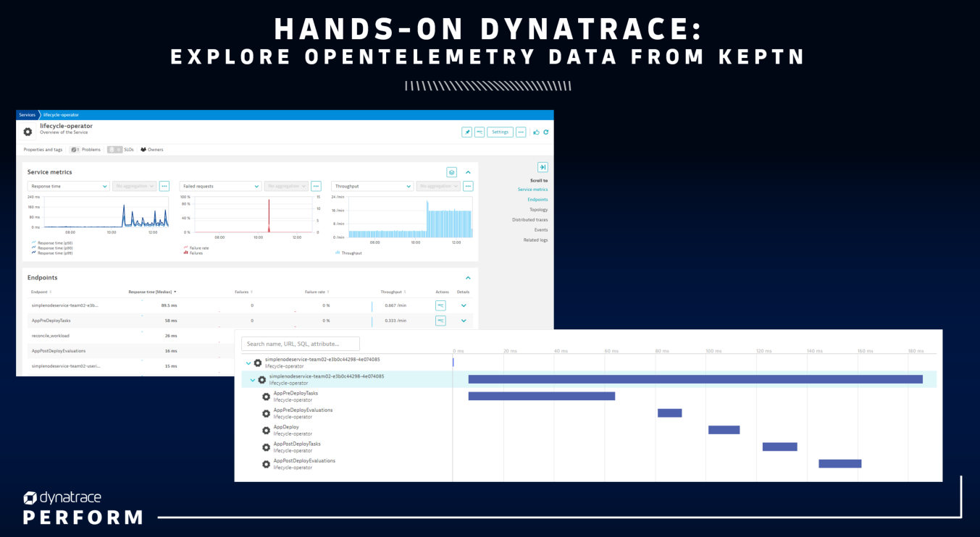This screenshot has height=537, width=980.
Task: Jump to Related logs section link
Action: [536, 240]
